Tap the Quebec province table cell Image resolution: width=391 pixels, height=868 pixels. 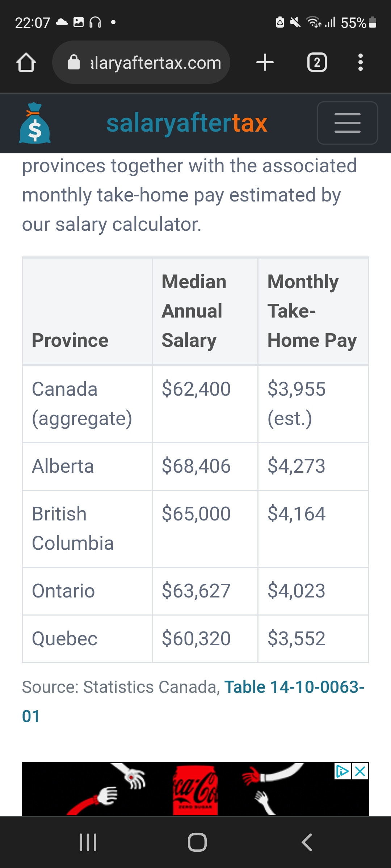(x=65, y=639)
